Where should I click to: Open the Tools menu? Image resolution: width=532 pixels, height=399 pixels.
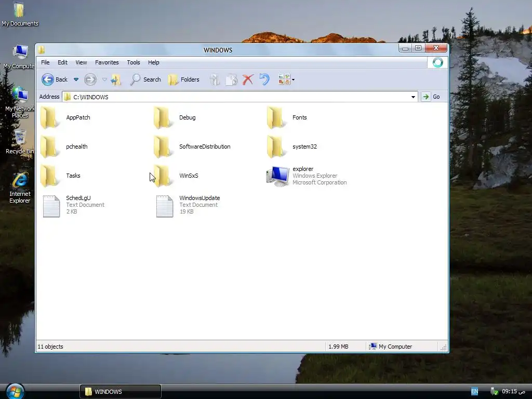coord(134,62)
